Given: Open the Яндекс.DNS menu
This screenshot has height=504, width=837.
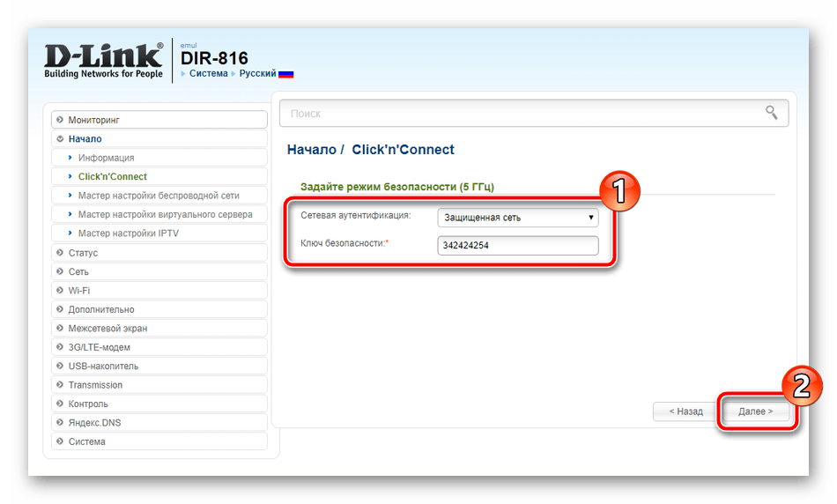Looking at the screenshot, I should [x=159, y=422].
